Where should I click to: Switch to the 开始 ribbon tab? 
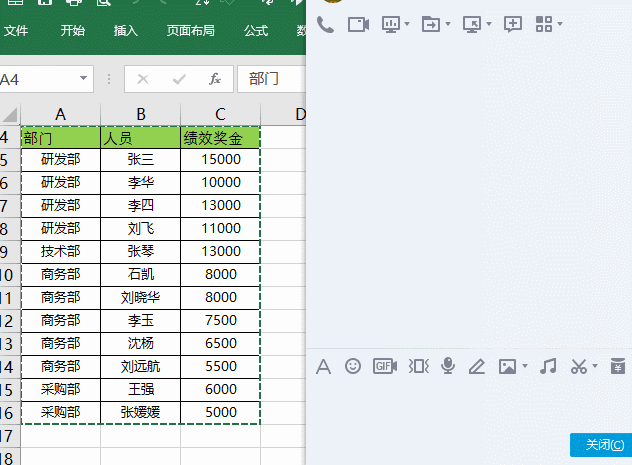(73, 31)
